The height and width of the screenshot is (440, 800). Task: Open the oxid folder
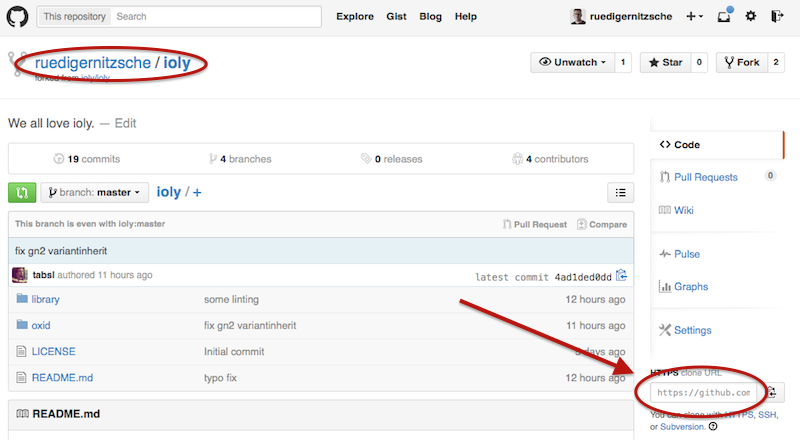pyautogui.click(x=41, y=325)
